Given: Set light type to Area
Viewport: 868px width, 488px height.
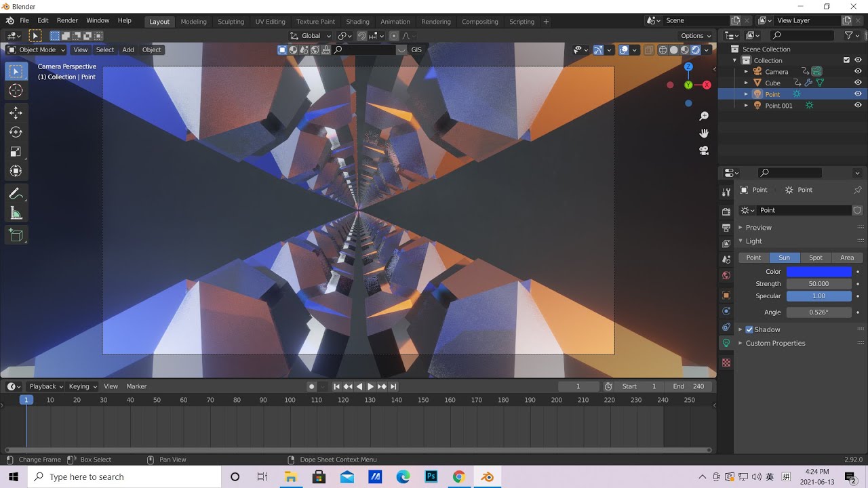Looking at the screenshot, I should tap(847, 258).
